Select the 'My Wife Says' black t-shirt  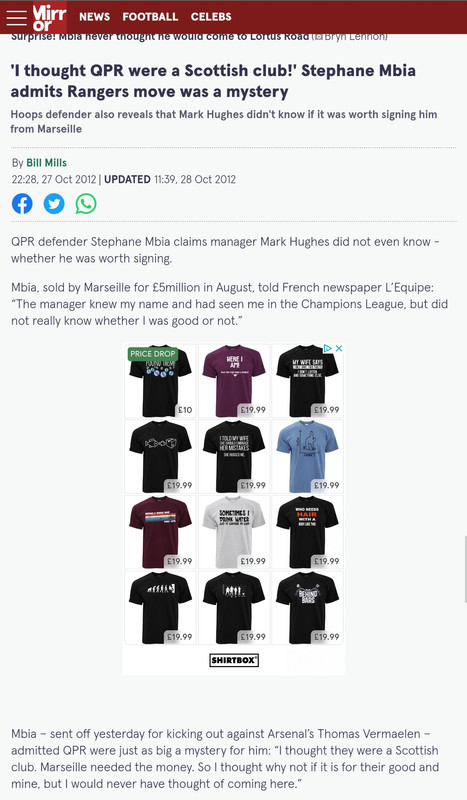click(x=307, y=381)
